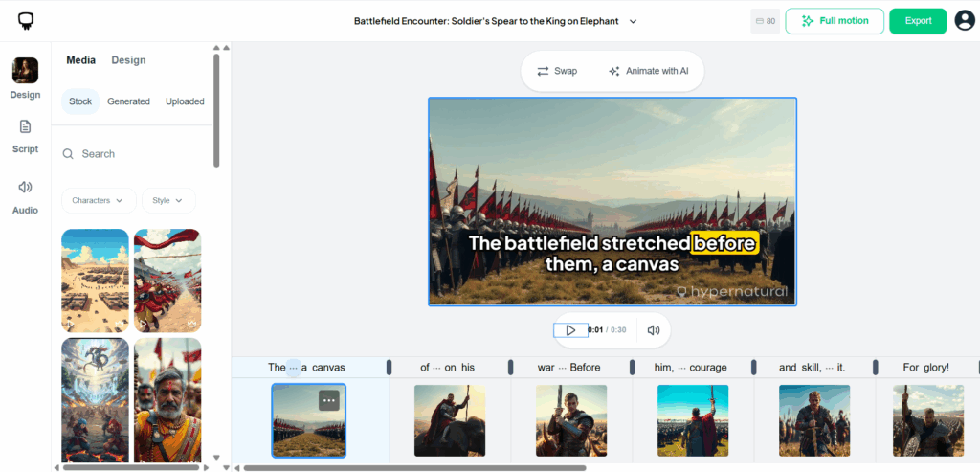The height and width of the screenshot is (472, 980).
Task: Expand the Style filter dropdown
Action: coord(168,200)
